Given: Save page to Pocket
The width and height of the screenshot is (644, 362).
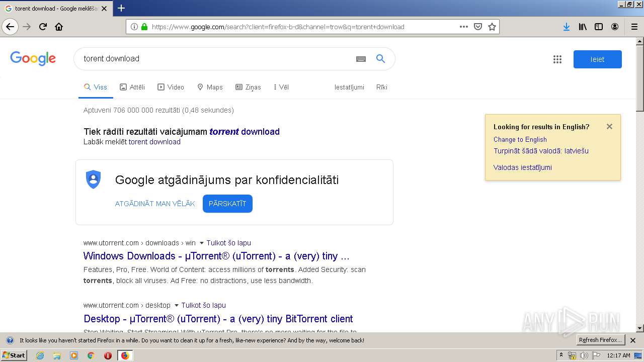Looking at the screenshot, I should point(478,27).
